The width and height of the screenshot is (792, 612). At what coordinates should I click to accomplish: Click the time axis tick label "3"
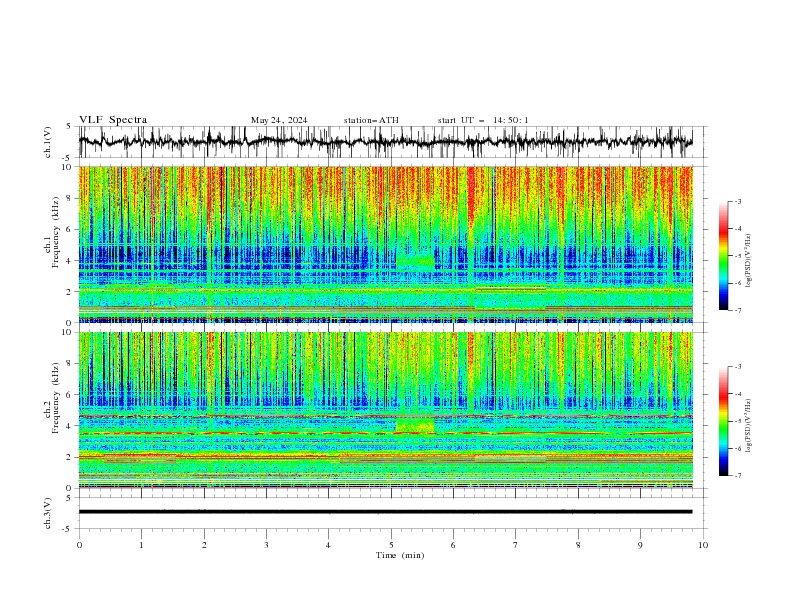tap(266, 545)
